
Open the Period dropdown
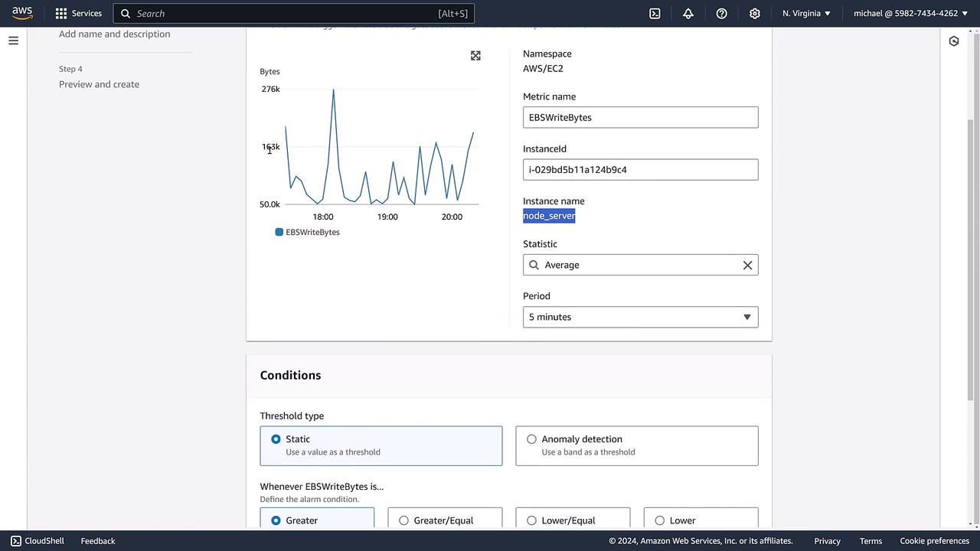(x=640, y=317)
